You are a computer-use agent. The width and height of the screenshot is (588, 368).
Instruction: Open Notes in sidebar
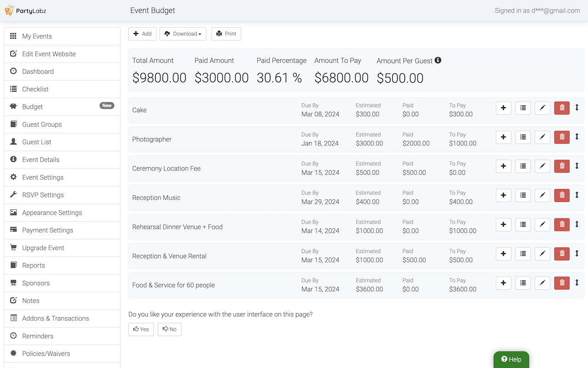point(62,301)
